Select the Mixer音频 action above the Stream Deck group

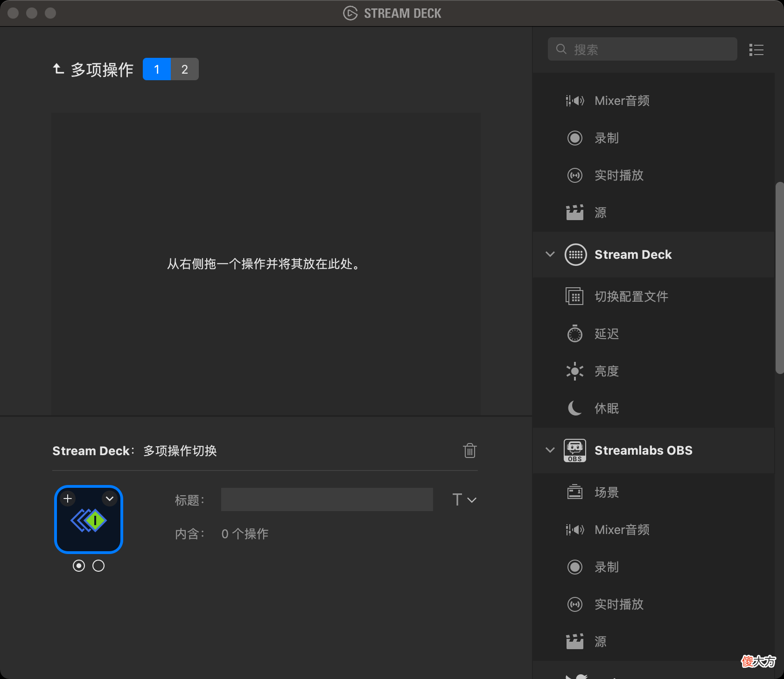pyautogui.click(x=653, y=101)
